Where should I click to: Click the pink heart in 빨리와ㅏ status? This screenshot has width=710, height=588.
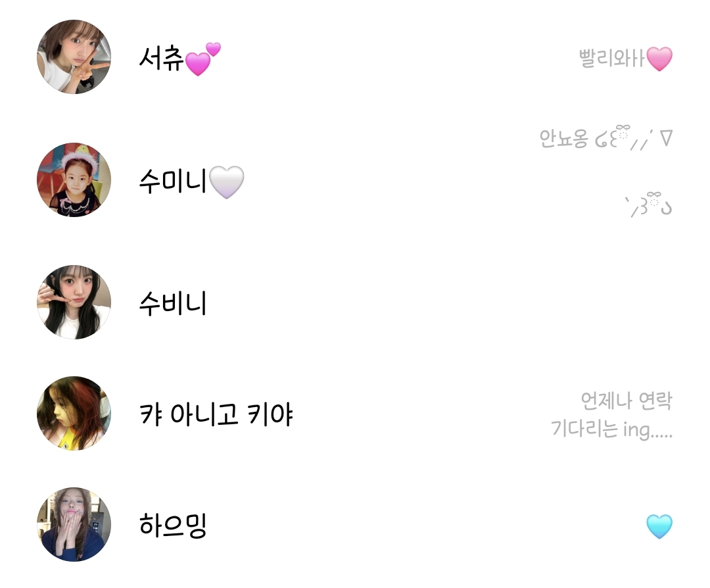tap(659, 59)
